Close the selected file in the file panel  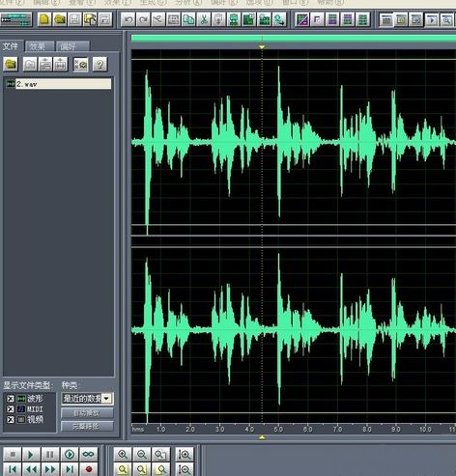coord(30,65)
